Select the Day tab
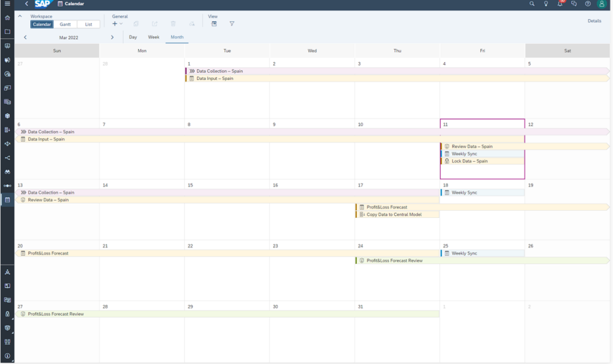This screenshot has width=613, height=364. click(x=133, y=37)
